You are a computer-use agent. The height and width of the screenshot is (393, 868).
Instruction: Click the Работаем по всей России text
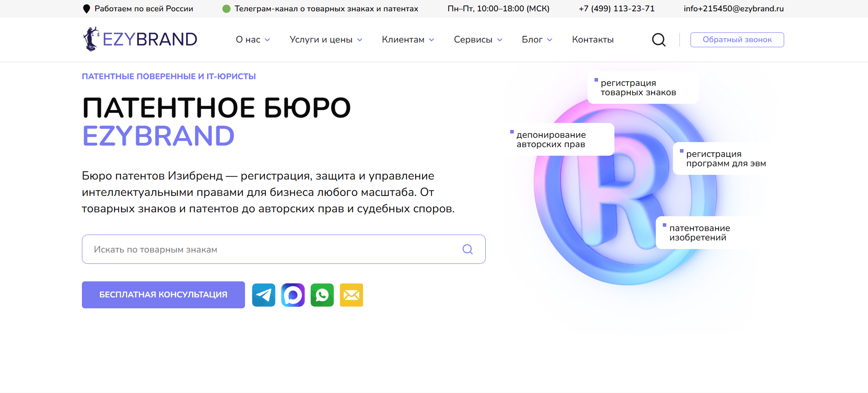(x=144, y=9)
